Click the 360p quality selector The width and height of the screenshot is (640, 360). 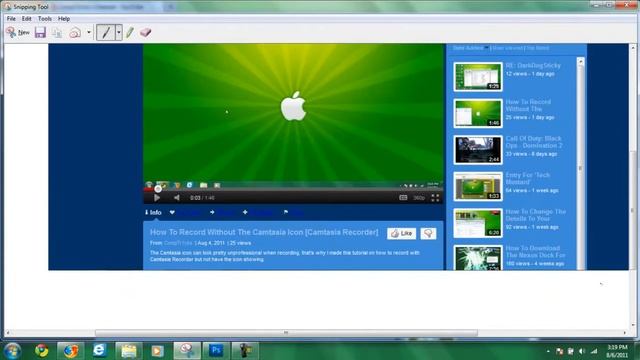(419, 198)
